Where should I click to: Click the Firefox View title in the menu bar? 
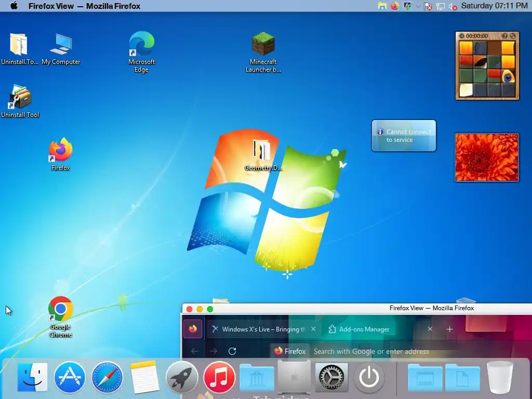coord(84,6)
